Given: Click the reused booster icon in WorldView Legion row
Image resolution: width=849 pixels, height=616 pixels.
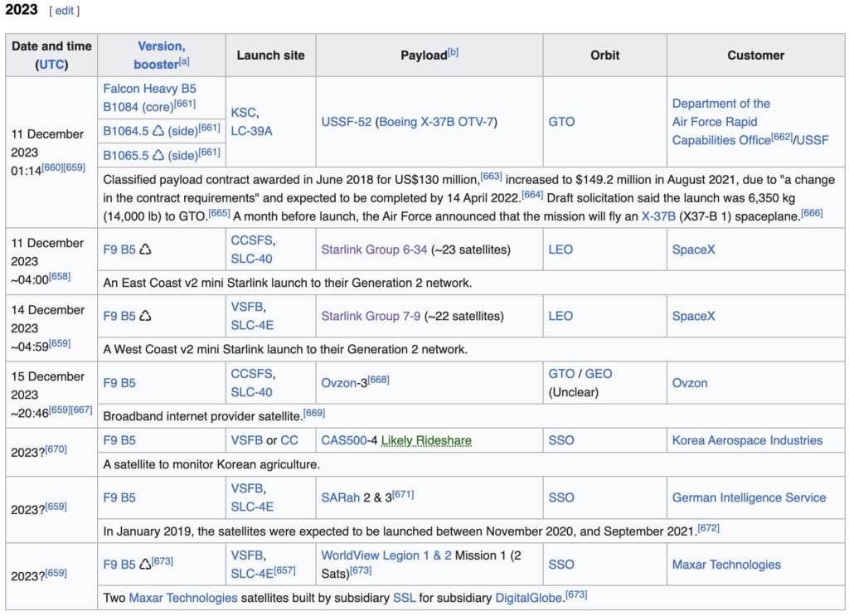Looking at the screenshot, I should click(145, 565).
